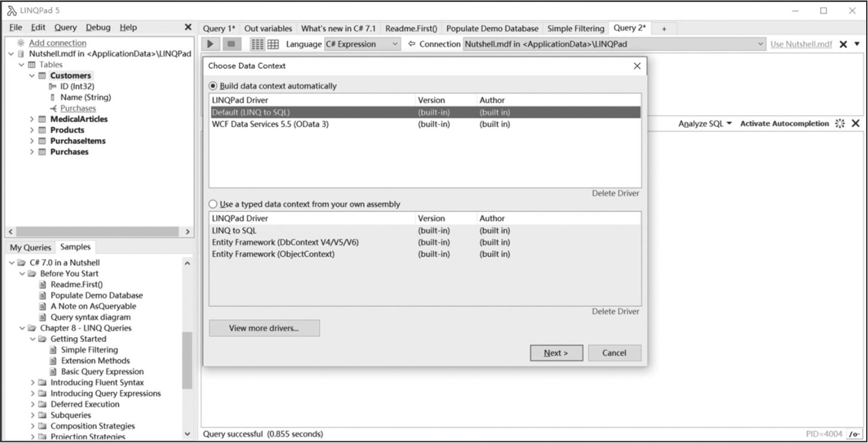Click the ID (Int32) key column icon
This screenshot has height=443, width=868.
[53, 87]
